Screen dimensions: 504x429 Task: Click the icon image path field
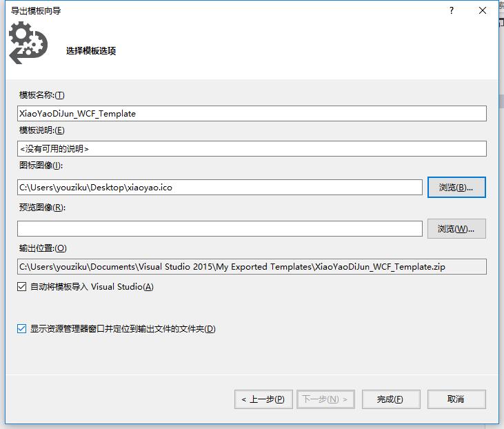pos(220,187)
